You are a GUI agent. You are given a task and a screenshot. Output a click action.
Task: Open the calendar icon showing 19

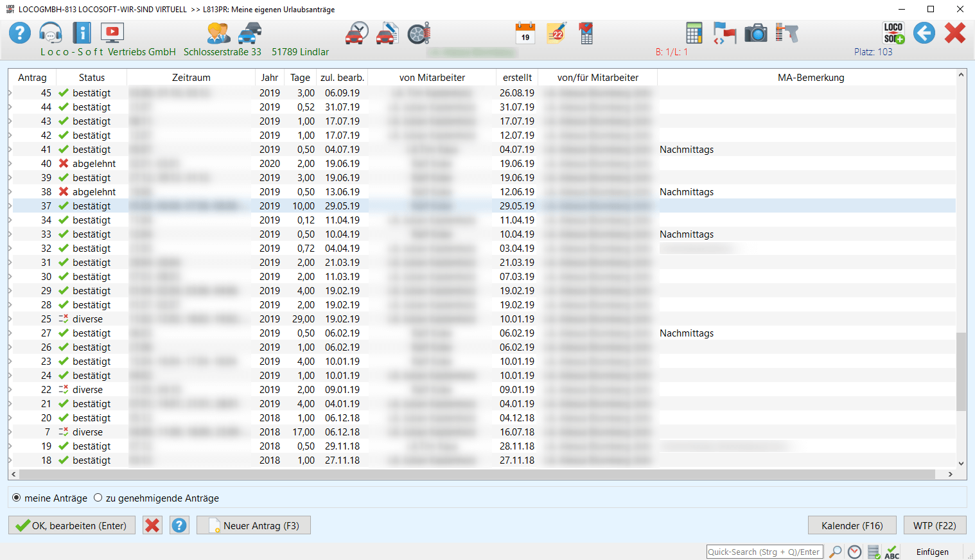pyautogui.click(x=525, y=33)
